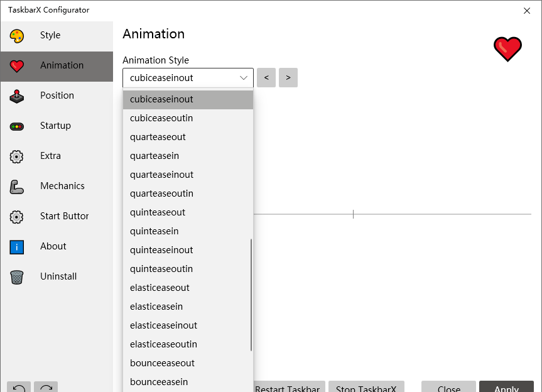This screenshot has width=542, height=392.
Task: Pick quarteasein animation style
Action: [188, 156]
